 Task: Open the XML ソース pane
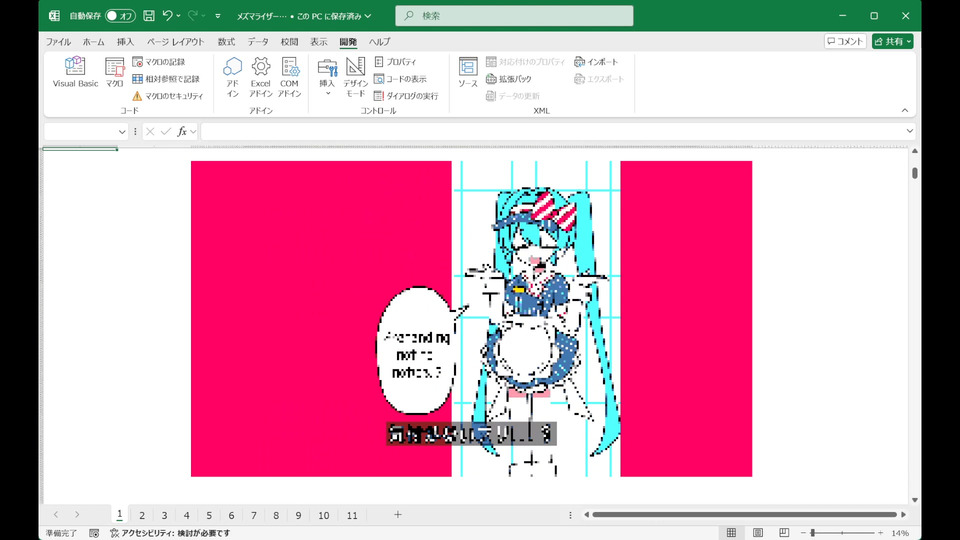468,72
